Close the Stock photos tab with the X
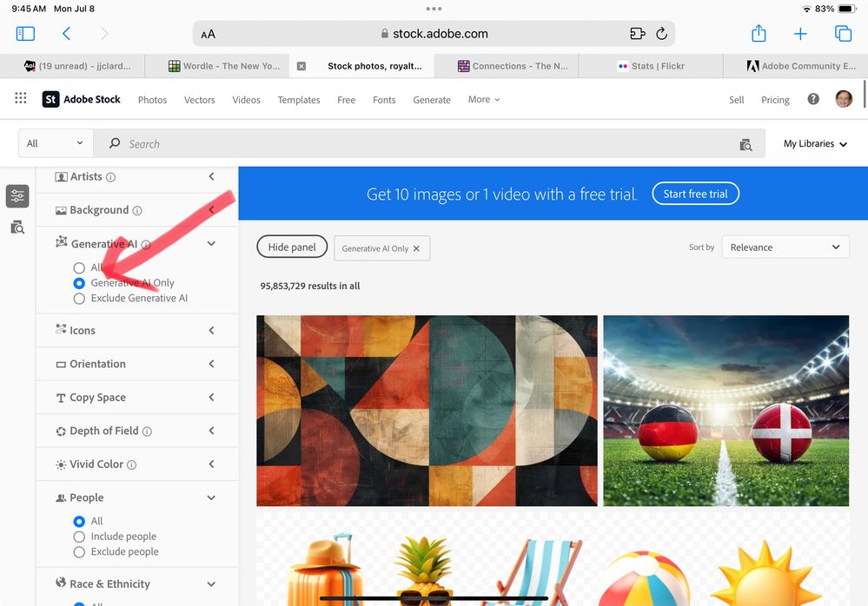This screenshot has width=868, height=606. [301, 66]
